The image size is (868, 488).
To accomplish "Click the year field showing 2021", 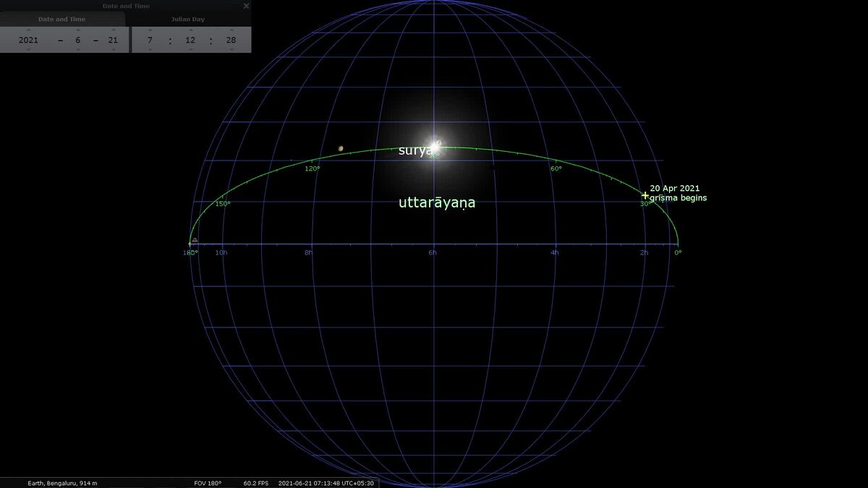I will click(29, 40).
